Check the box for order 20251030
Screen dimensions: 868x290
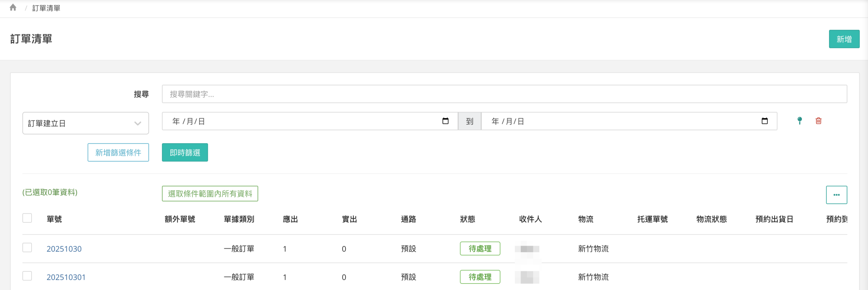(27, 248)
